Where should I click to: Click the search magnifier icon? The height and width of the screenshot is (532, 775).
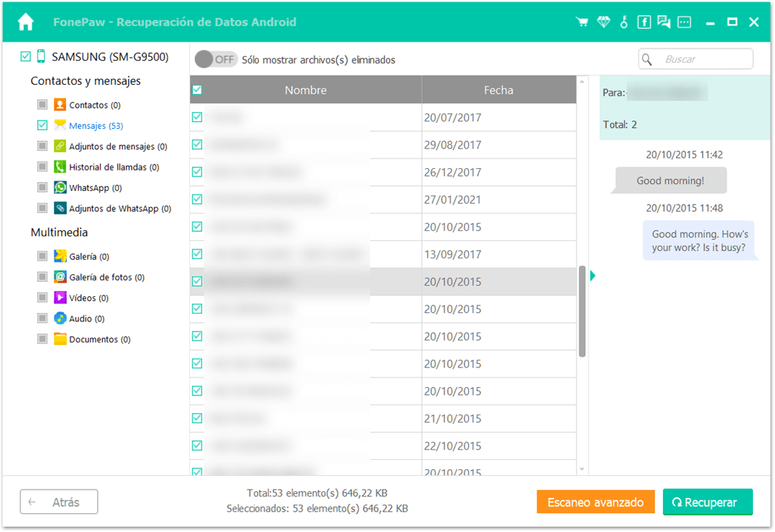coord(646,59)
